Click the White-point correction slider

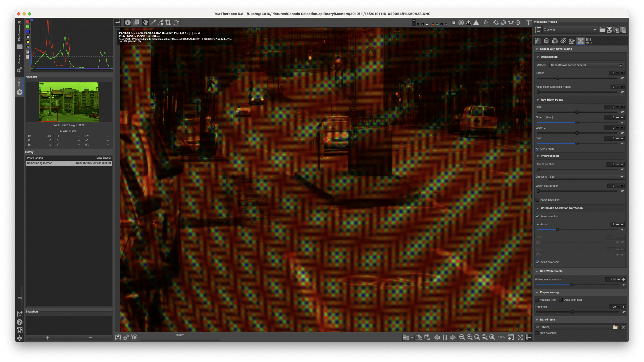click(x=571, y=285)
